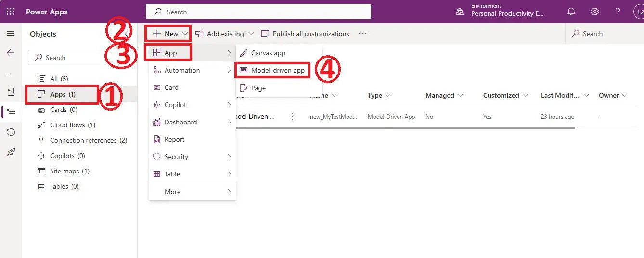Viewport: 644px width, 258px height.
Task: Open the Overview icon in left rail
Action: click(x=11, y=92)
